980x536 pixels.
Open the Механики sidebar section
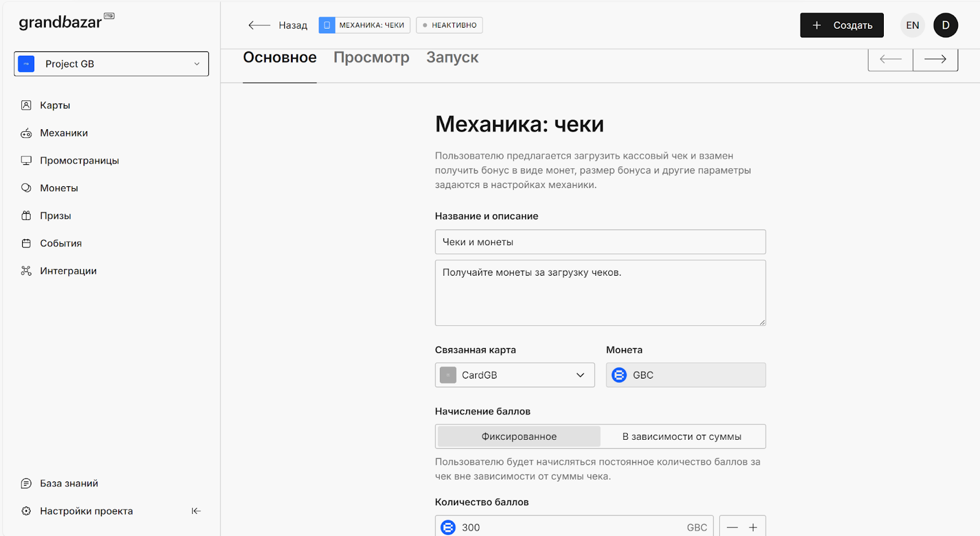coord(55,133)
